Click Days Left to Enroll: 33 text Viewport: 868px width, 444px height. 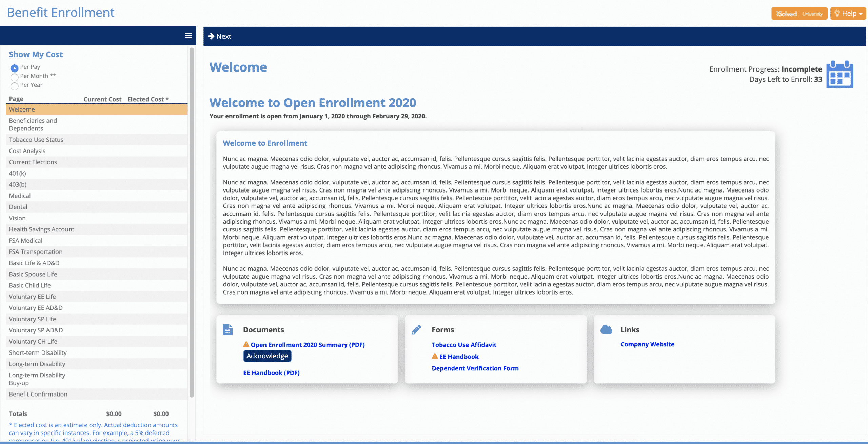[x=786, y=79]
